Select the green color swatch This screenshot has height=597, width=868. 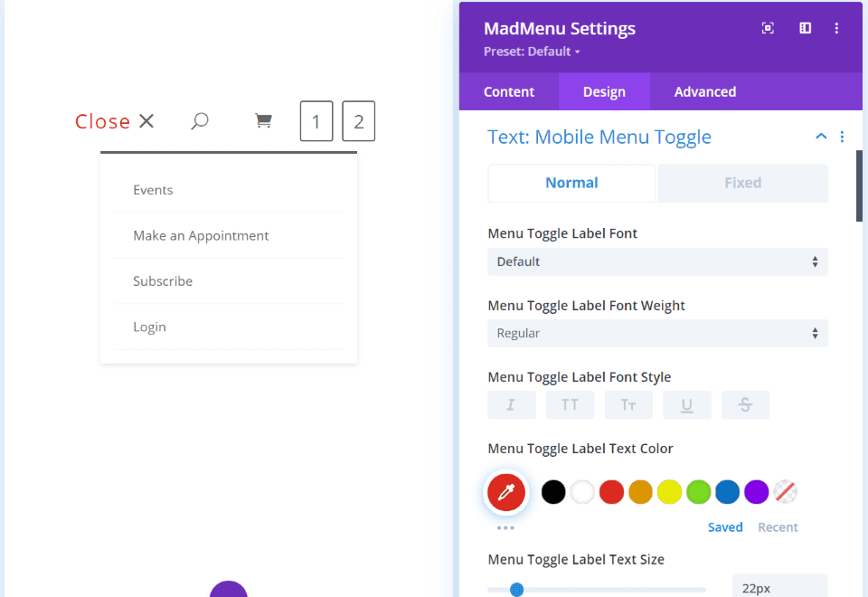tap(698, 492)
